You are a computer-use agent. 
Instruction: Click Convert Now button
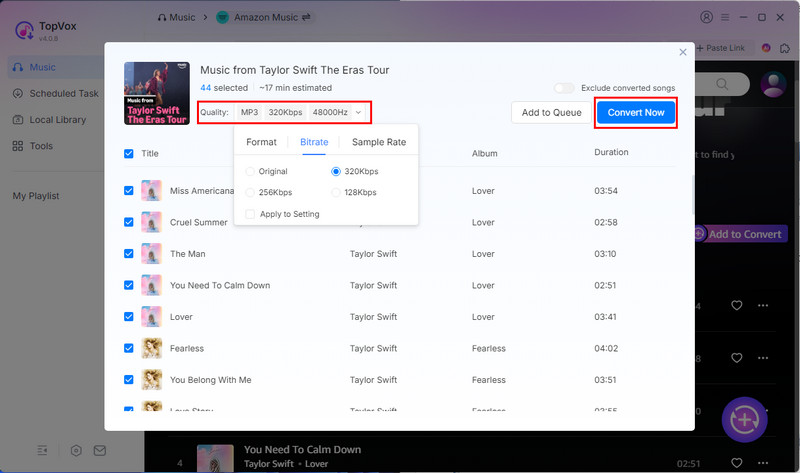[x=636, y=113]
